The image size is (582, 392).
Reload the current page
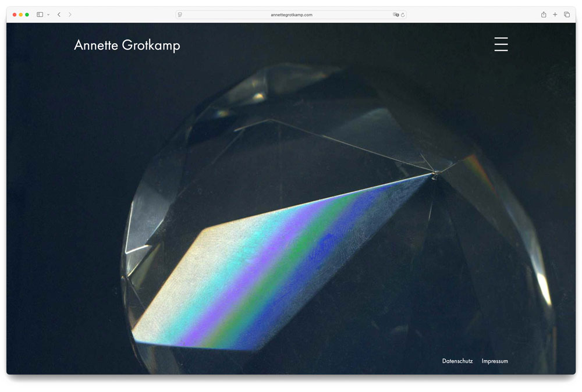point(402,15)
